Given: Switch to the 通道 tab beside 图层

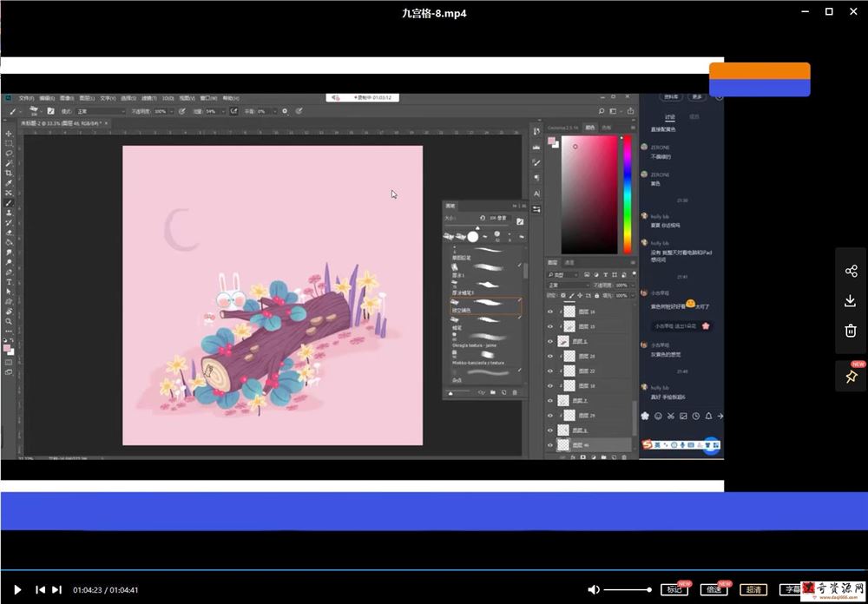Looking at the screenshot, I should click(569, 262).
